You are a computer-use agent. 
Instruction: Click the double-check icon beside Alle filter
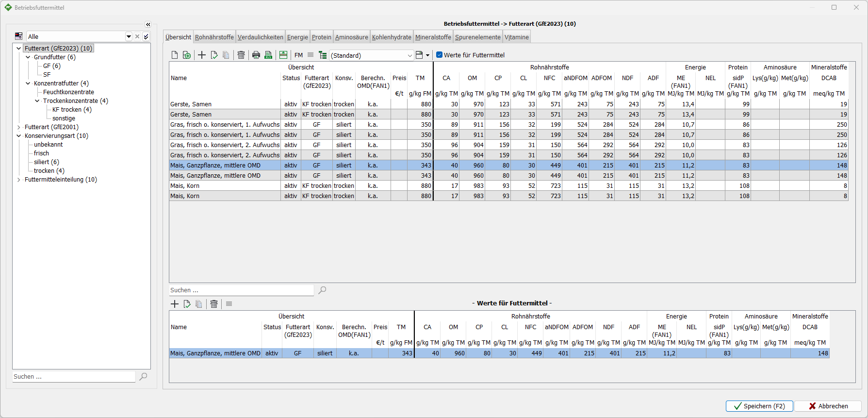146,36
